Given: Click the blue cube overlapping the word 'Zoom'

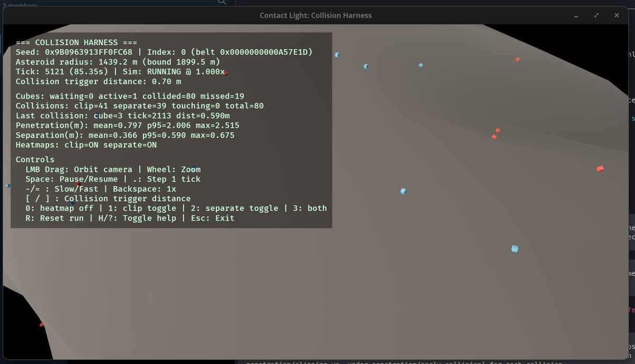Looking at the screenshot, I should click(x=193, y=169).
